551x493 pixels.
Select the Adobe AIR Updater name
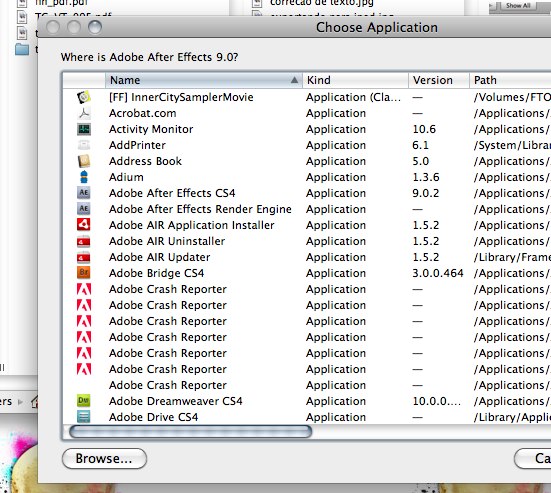[x=160, y=257]
